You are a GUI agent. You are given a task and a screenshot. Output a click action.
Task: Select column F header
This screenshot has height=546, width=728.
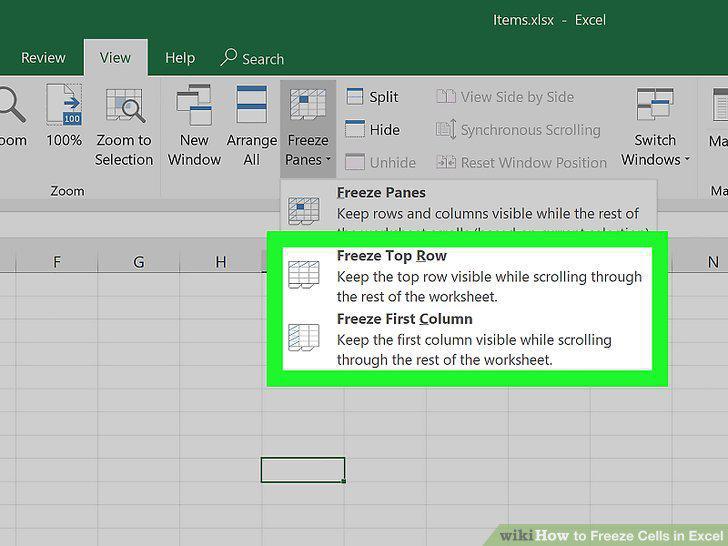[x=57, y=262]
